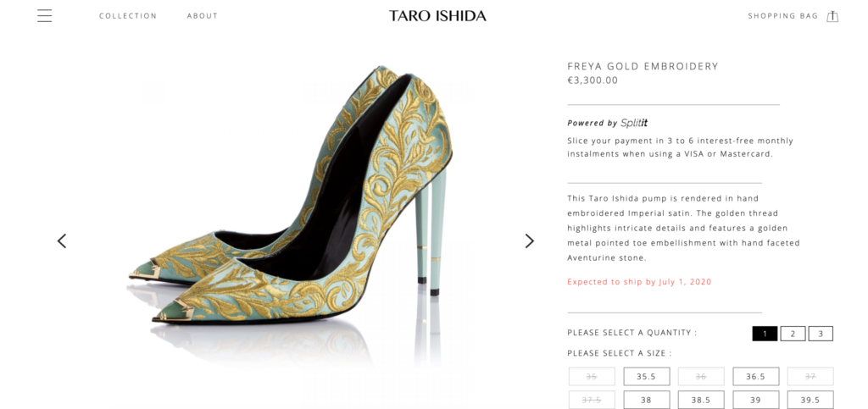This screenshot has width=868, height=409.
Task: Open the About page
Action: point(202,16)
